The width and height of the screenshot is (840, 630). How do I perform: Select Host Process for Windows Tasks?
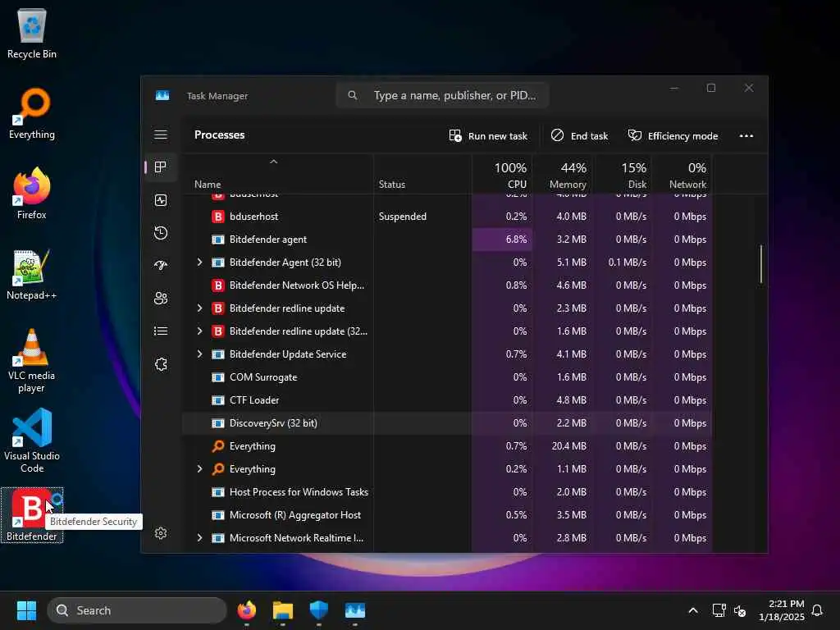(447, 492)
